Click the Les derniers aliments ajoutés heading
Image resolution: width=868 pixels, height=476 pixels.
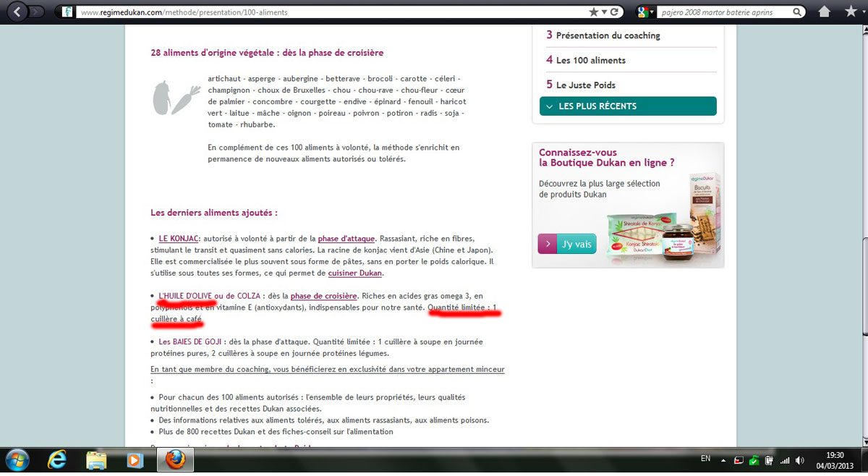(214, 213)
